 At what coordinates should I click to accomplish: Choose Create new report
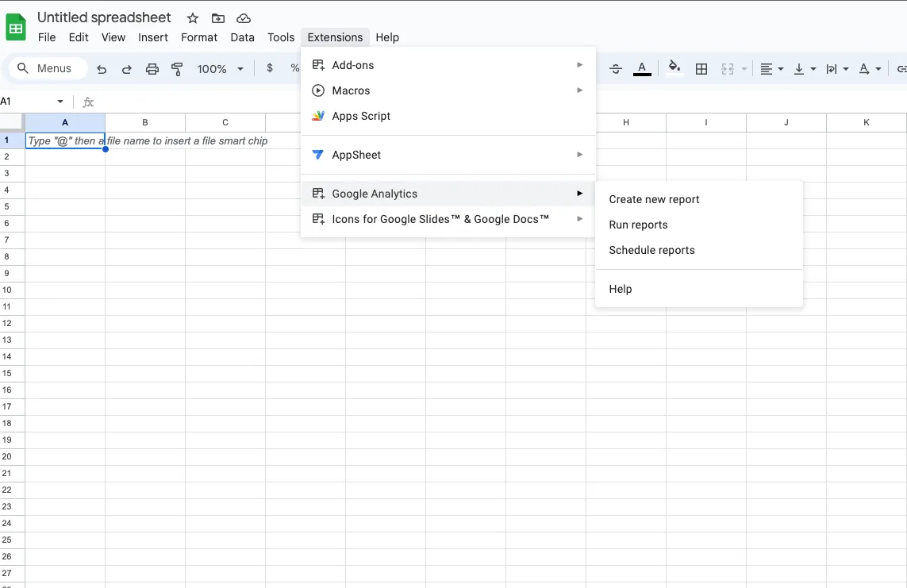click(x=699, y=199)
